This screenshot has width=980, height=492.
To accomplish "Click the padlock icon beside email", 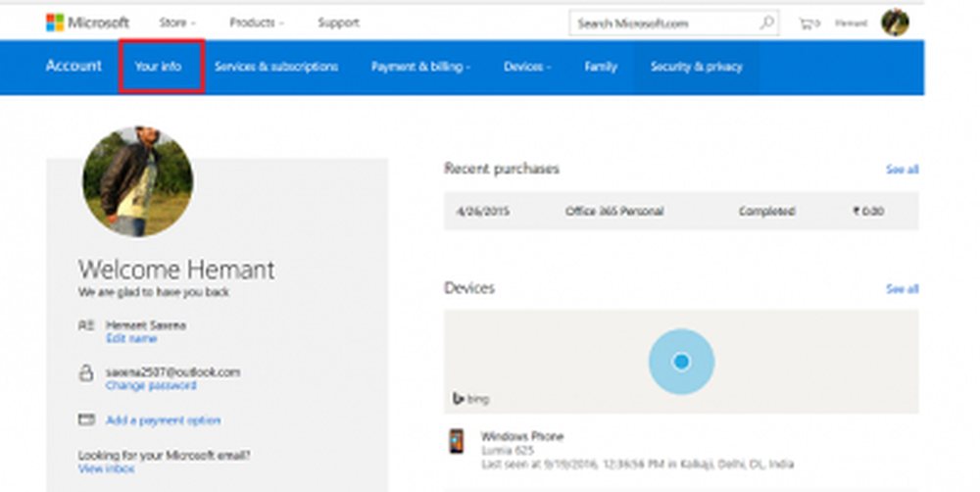I will (x=86, y=372).
